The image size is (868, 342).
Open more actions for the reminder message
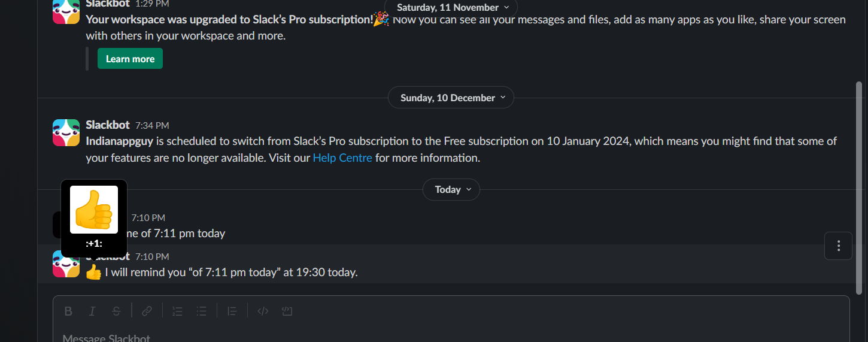coord(838,246)
